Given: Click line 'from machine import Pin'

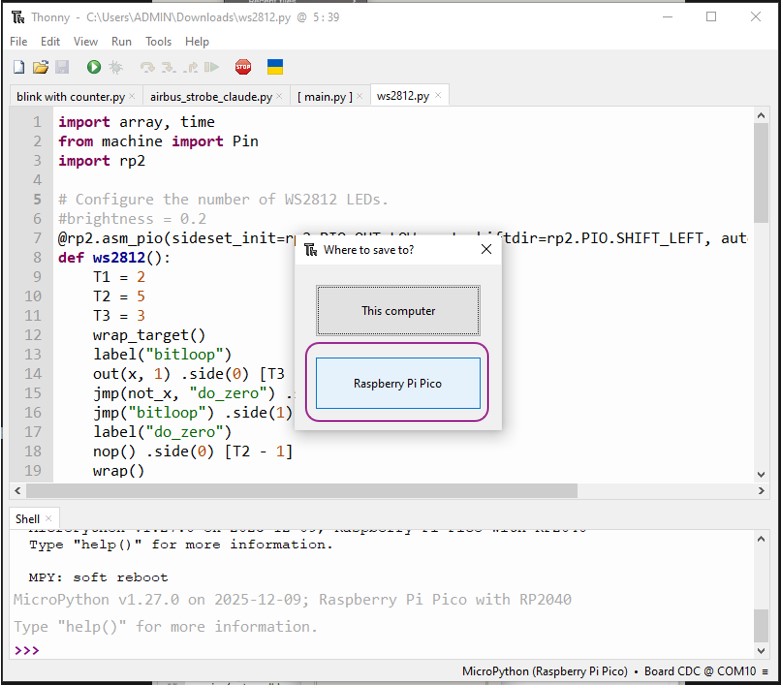Looking at the screenshot, I should [158, 141].
